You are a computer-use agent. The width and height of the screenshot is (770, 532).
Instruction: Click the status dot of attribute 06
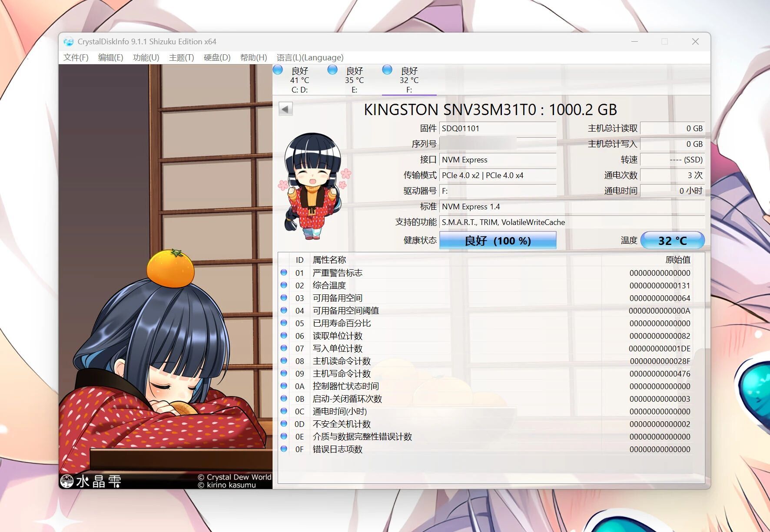coord(284,336)
